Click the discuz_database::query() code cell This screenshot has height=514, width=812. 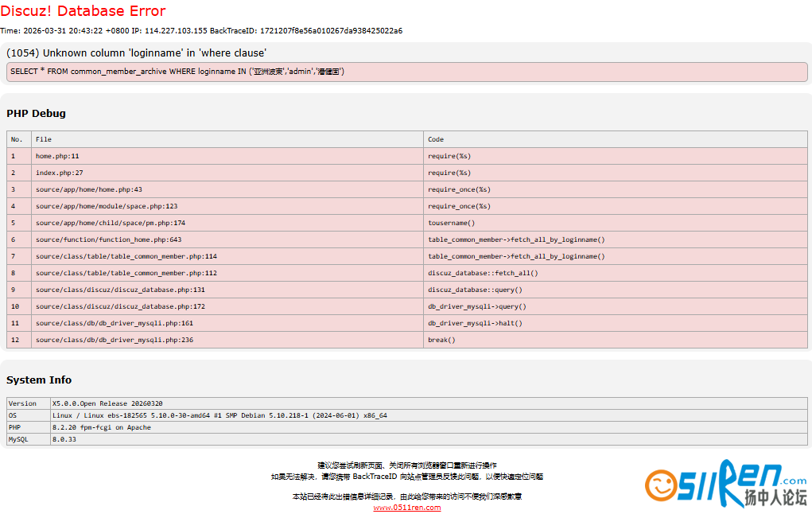[616, 290]
